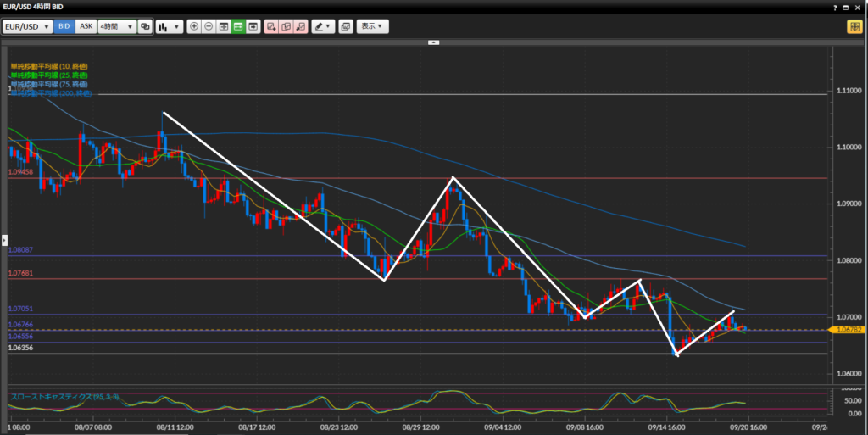Click the yellow grid layout icon
Image resolution: width=868 pixels, height=435 pixels.
pyautogui.click(x=854, y=26)
